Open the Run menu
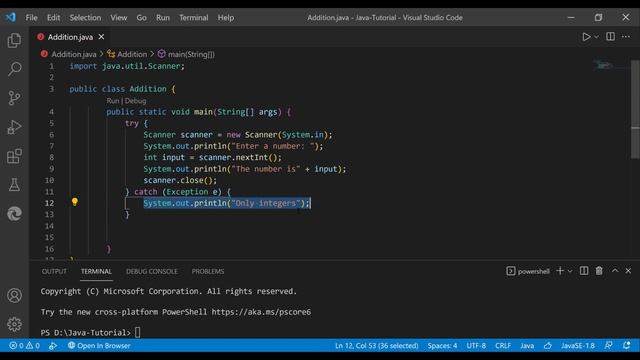Image resolution: width=640 pixels, height=360 pixels. (162, 18)
